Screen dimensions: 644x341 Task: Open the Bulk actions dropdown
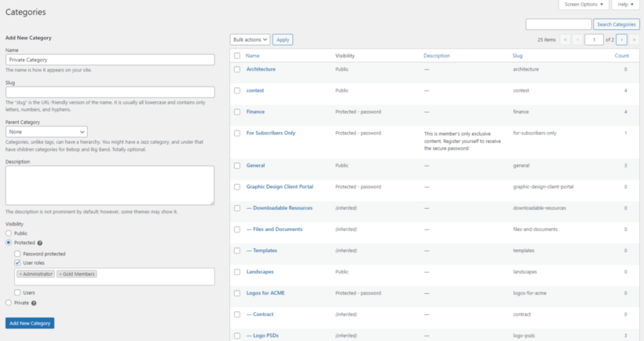pos(250,39)
